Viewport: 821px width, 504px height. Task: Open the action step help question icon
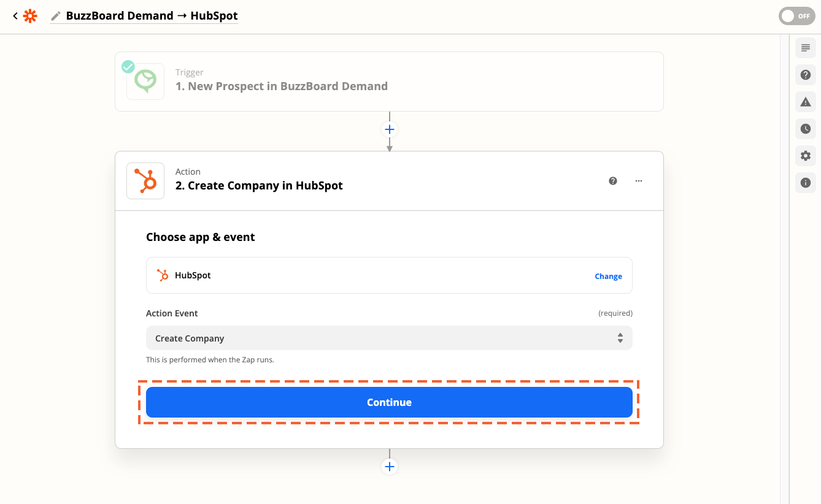[x=612, y=181]
